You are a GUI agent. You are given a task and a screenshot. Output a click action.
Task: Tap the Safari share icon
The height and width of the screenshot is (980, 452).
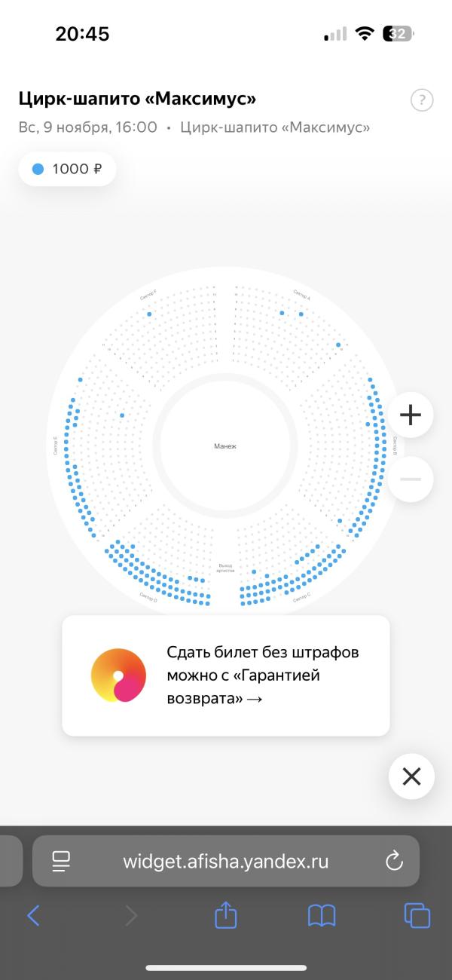click(226, 915)
